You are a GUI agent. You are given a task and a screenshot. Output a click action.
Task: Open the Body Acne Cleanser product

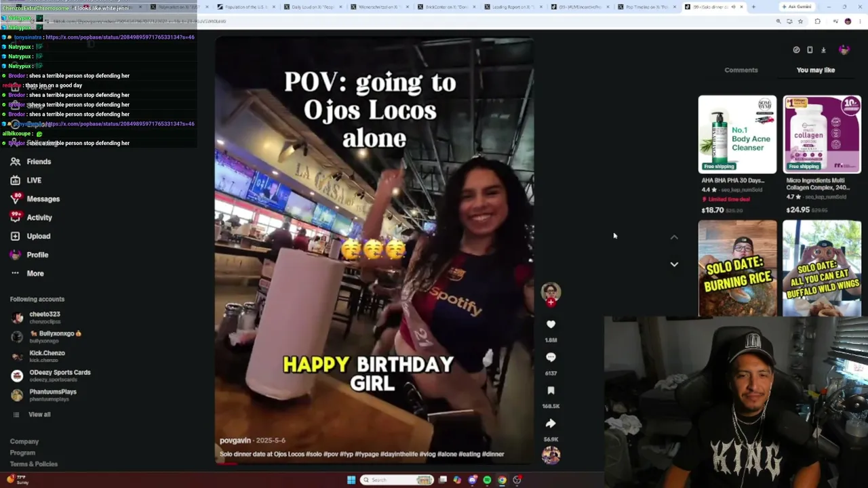737,134
